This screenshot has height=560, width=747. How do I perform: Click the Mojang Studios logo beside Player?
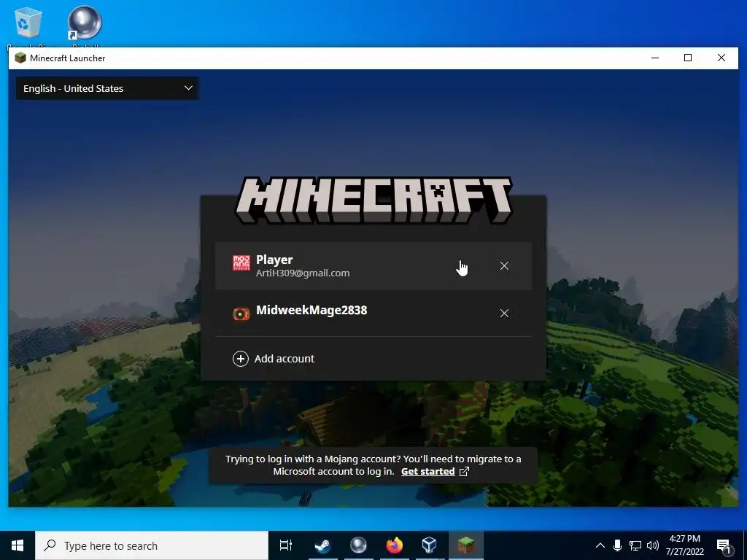coord(241,262)
